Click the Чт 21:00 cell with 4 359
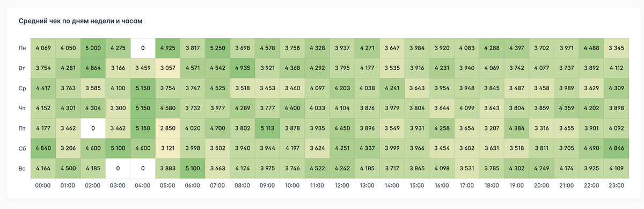644x209 pixels. pyautogui.click(x=566, y=108)
